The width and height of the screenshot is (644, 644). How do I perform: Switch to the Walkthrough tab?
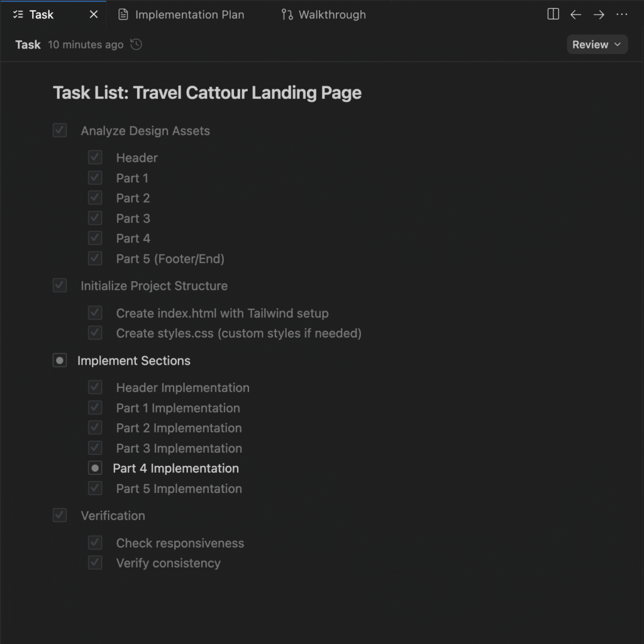click(331, 14)
